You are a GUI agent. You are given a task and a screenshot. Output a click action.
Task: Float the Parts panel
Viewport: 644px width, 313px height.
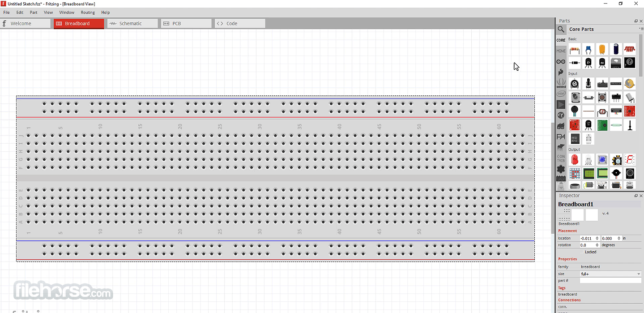(636, 21)
